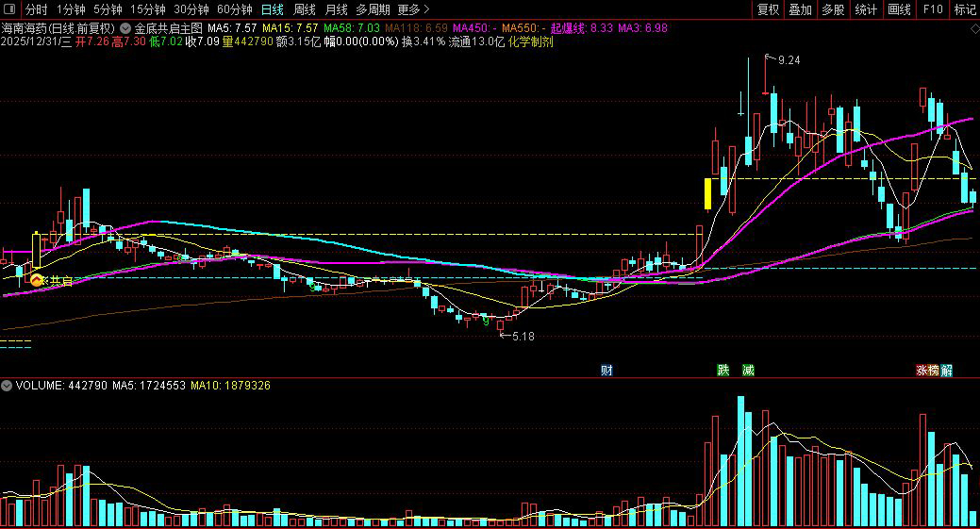This screenshot has height=529, width=980.
Task: Click the volume MA10: 1879326 value
Action: [x=231, y=386]
